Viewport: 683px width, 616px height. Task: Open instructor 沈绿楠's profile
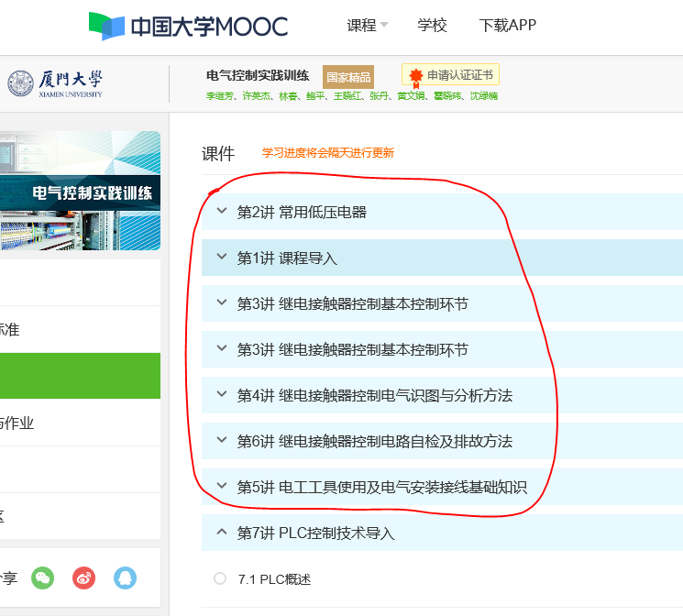[x=483, y=96]
